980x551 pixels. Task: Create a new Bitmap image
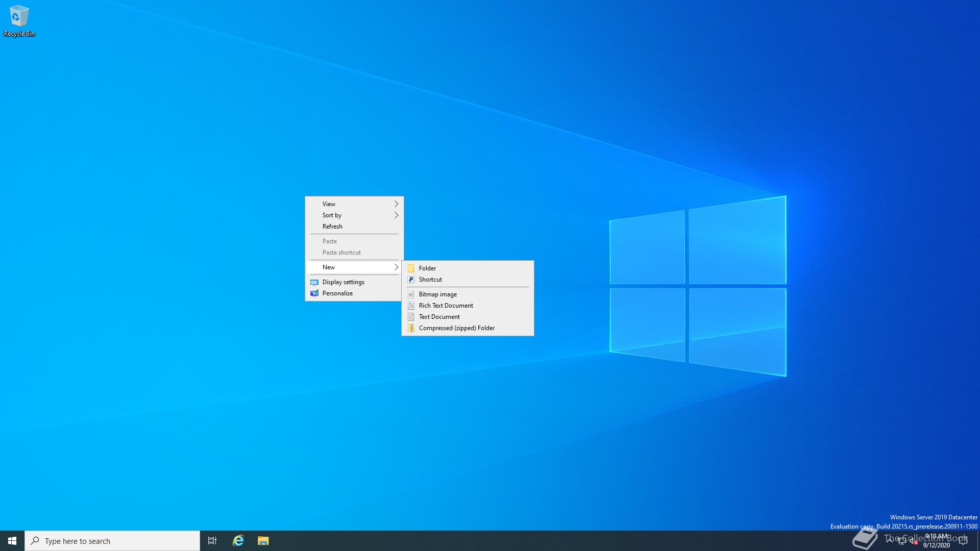468,294
